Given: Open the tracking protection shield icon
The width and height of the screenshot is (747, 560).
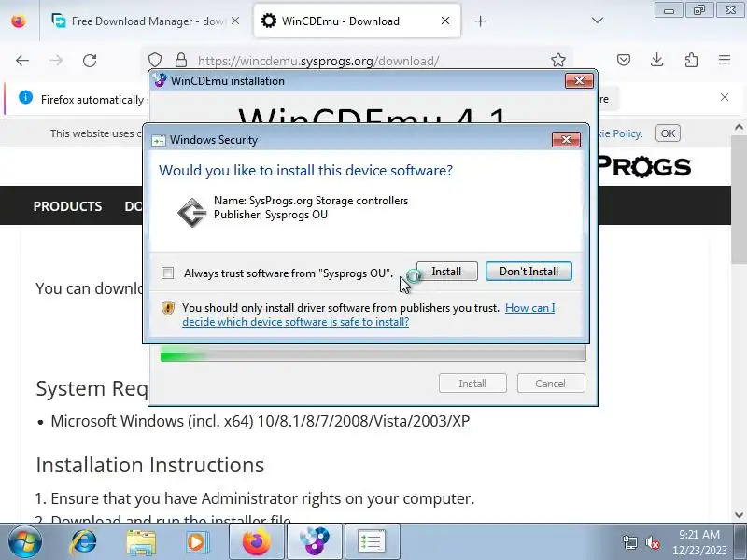Looking at the screenshot, I should pos(155,60).
